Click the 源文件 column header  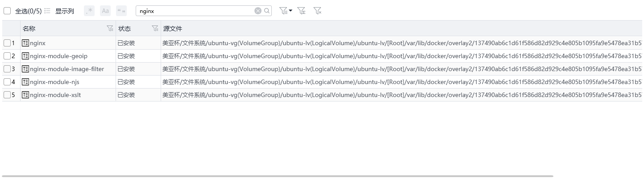point(173,29)
